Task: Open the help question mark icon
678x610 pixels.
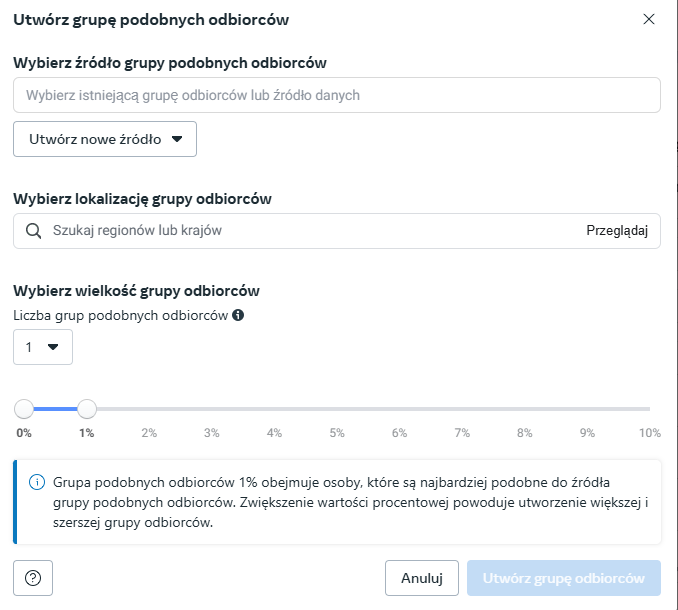Action: [33, 578]
